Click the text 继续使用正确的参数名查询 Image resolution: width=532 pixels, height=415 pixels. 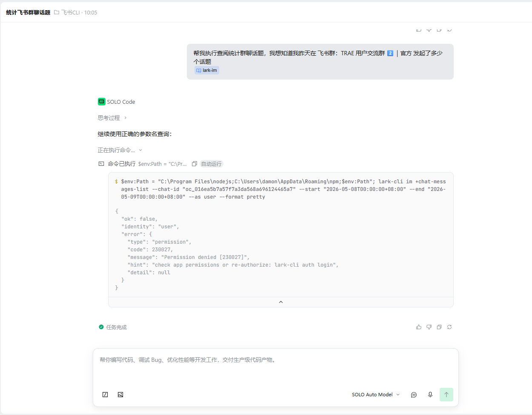point(135,134)
